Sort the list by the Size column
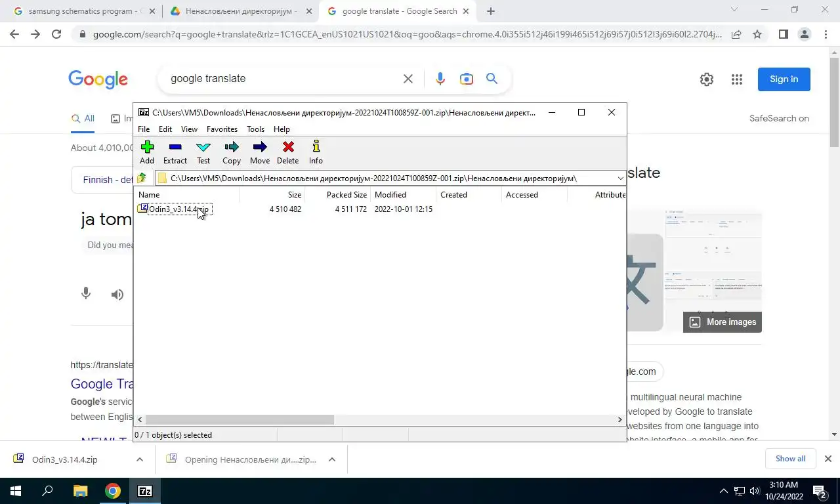 (272, 195)
